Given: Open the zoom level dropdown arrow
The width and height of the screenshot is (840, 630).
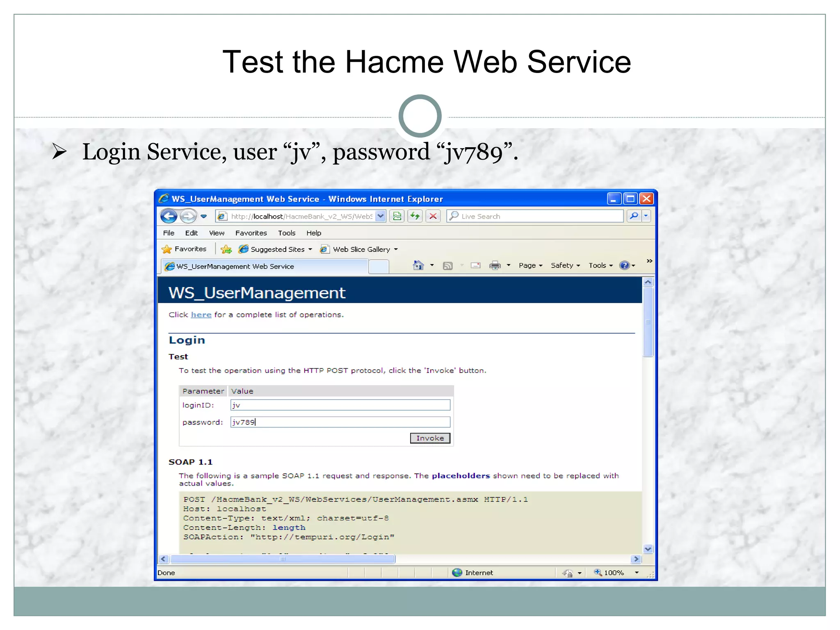Looking at the screenshot, I should (x=637, y=573).
